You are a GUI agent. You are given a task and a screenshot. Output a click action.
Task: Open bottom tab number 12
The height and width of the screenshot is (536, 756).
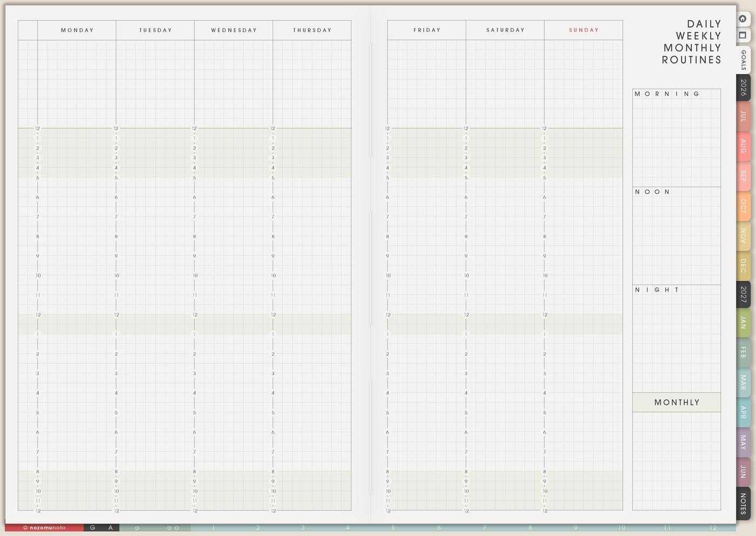713,527
